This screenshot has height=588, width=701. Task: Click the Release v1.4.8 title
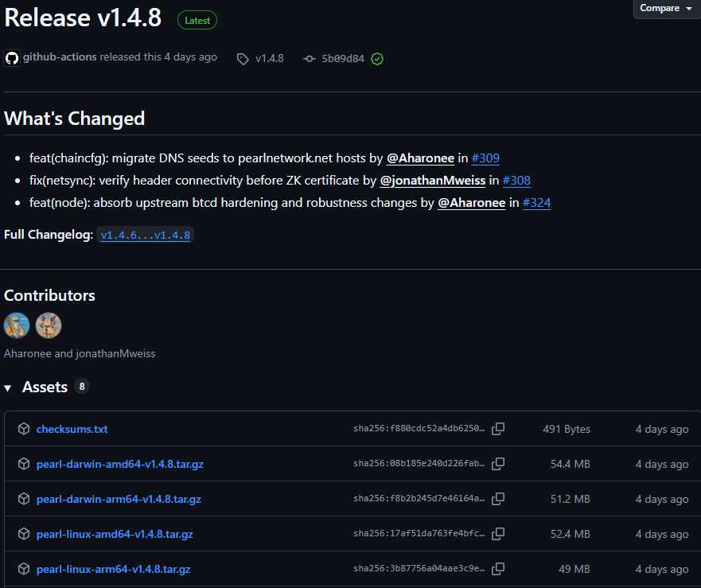tap(83, 18)
